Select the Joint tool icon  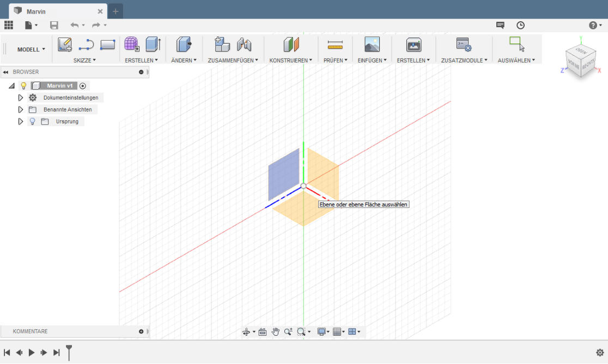coord(244,45)
